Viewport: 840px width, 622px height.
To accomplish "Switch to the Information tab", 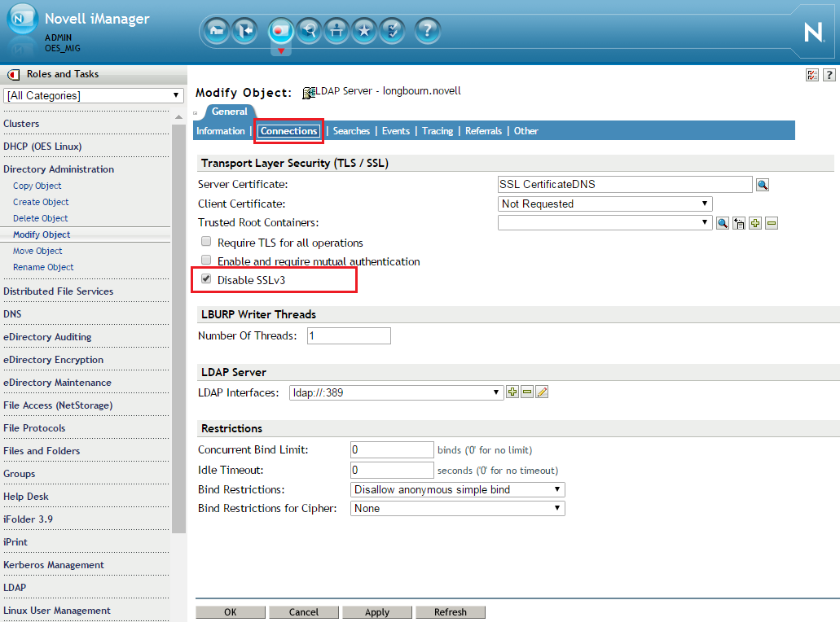I will pyautogui.click(x=220, y=131).
